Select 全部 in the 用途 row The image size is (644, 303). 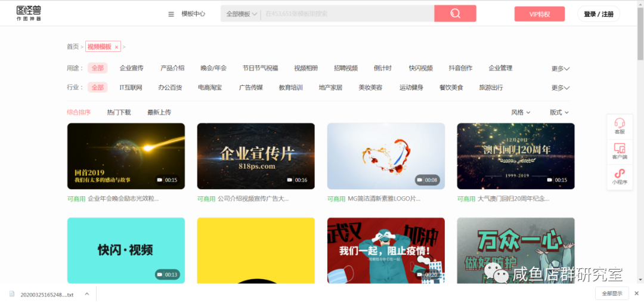[x=97, y=68]
